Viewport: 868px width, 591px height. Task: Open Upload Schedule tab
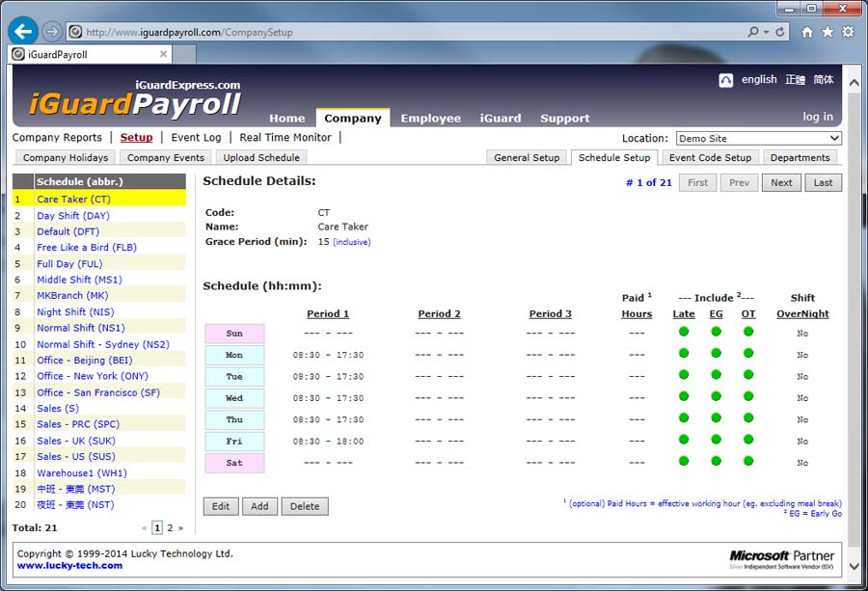tap(261, 158)
